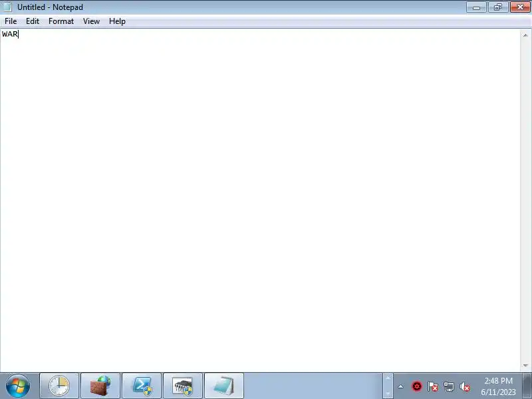Click the scrollbar up arrow
Screen dimensions: 532x399
click(525, 35)
